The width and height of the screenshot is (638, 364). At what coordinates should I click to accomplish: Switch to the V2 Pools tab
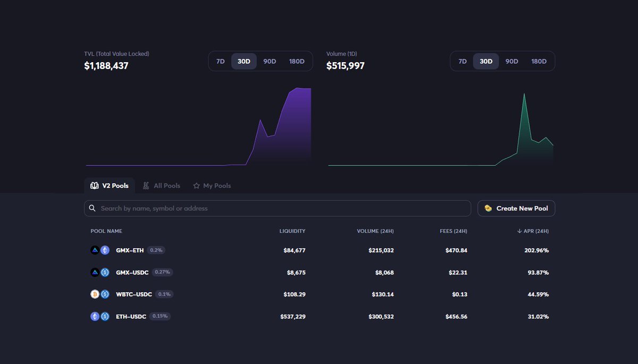pyautogui.click(x=110, y=185)
